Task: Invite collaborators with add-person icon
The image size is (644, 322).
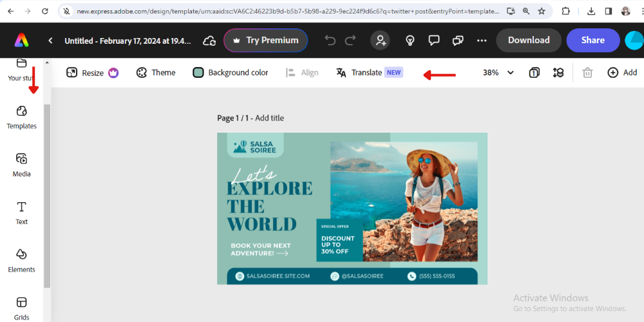Action: [381, 40]
